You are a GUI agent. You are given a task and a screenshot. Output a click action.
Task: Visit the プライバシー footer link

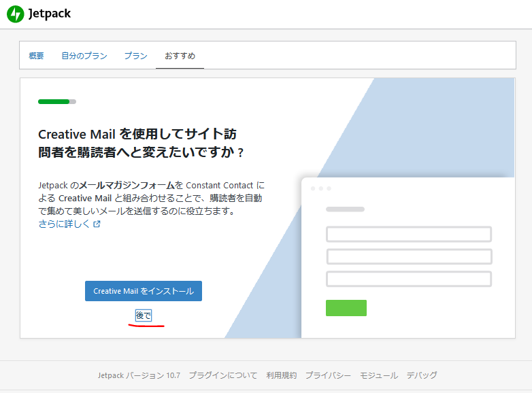(328, 375)
